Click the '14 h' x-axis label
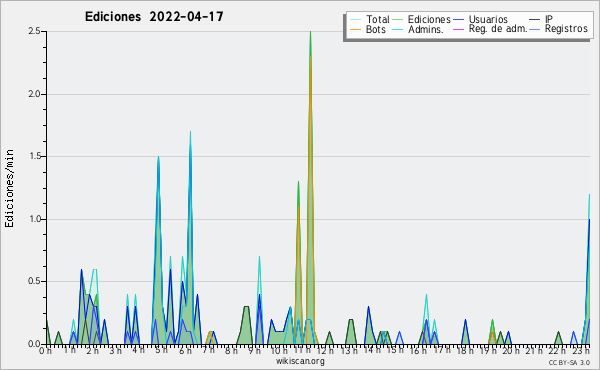 (x=372, y=350)
